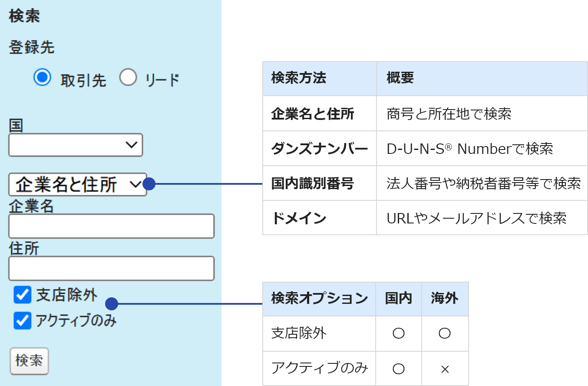The width and height of the screenshot is (588, 386).
Task: Click the 企業名 input field
Action: pos(112,226)
